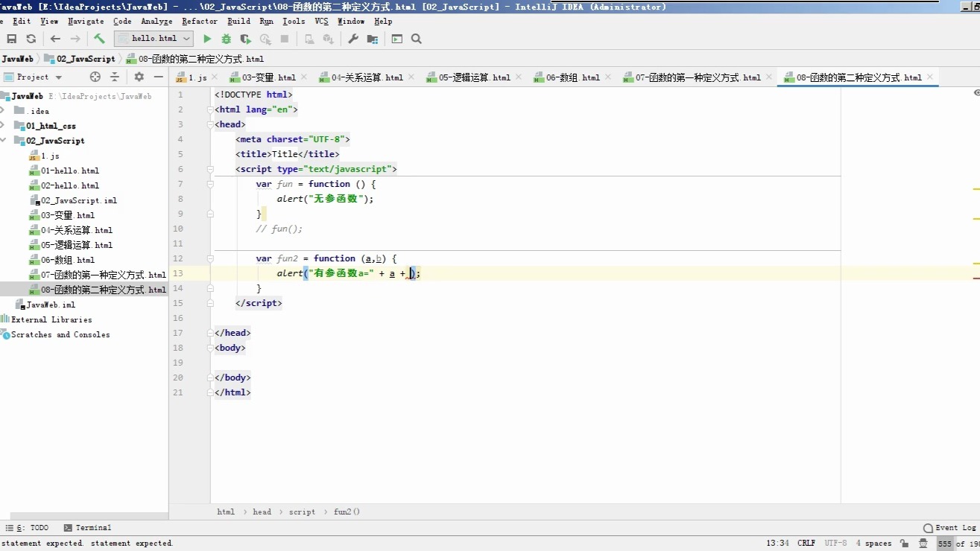Open the hello.html run configuration dropdown
Screen dimensions: 980x551
(154, 39)
